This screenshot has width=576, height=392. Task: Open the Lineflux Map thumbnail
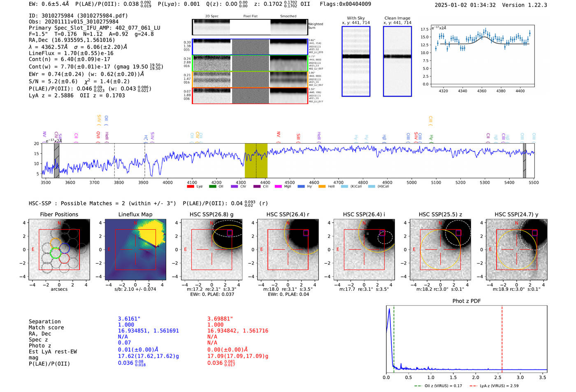135,250
